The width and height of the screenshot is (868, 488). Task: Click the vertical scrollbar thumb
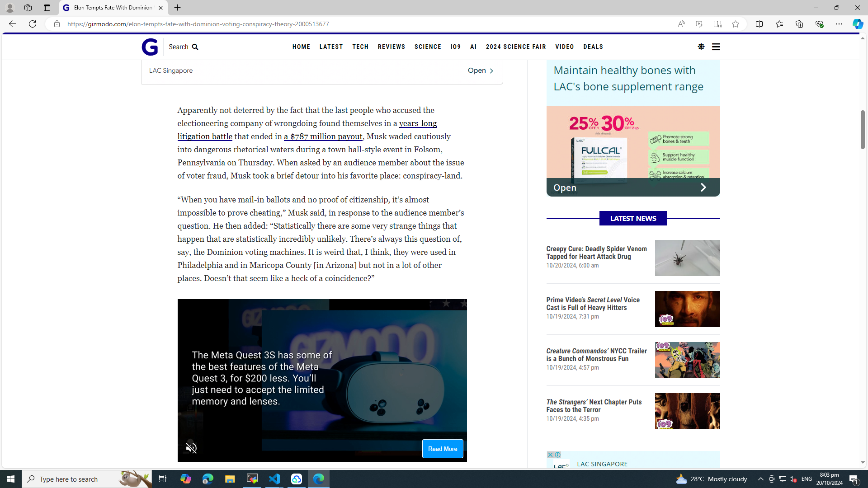point(863,129)
